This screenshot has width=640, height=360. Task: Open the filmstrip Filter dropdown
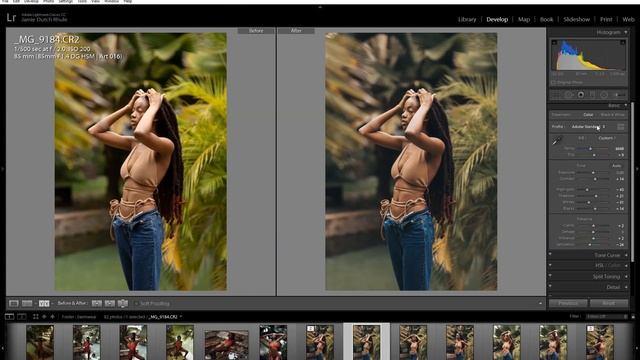607,317
